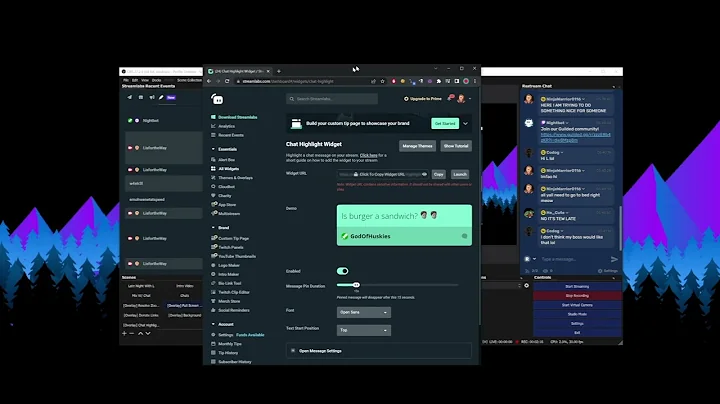Viewport: 720px width, 404px height.
Task: Click the gear icon next to OBS Controls
Action: pyautogui.click(x=527, y=286)
